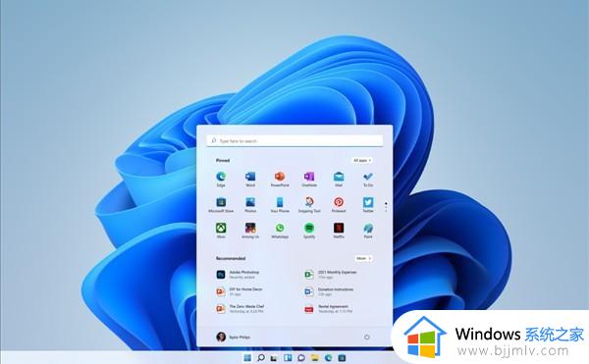
Task: Open the Spotify pinned app
Action: (x=309, y=231)
